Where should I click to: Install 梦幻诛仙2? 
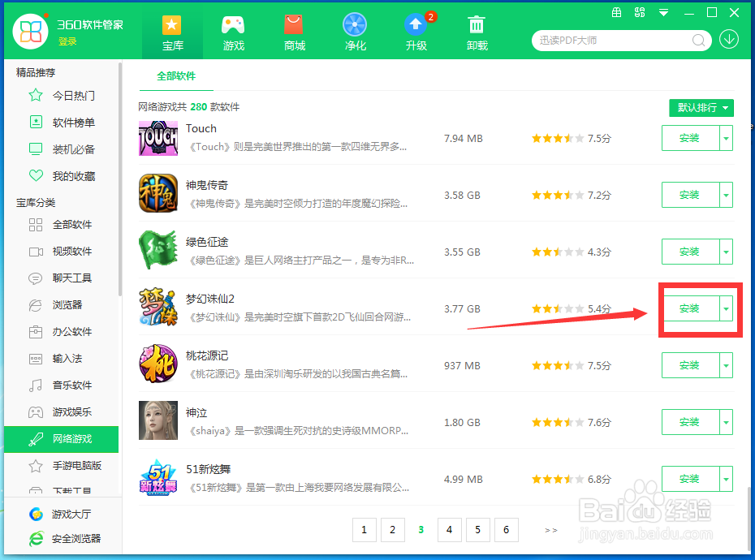pyautogui.click(x=691, y=308)
